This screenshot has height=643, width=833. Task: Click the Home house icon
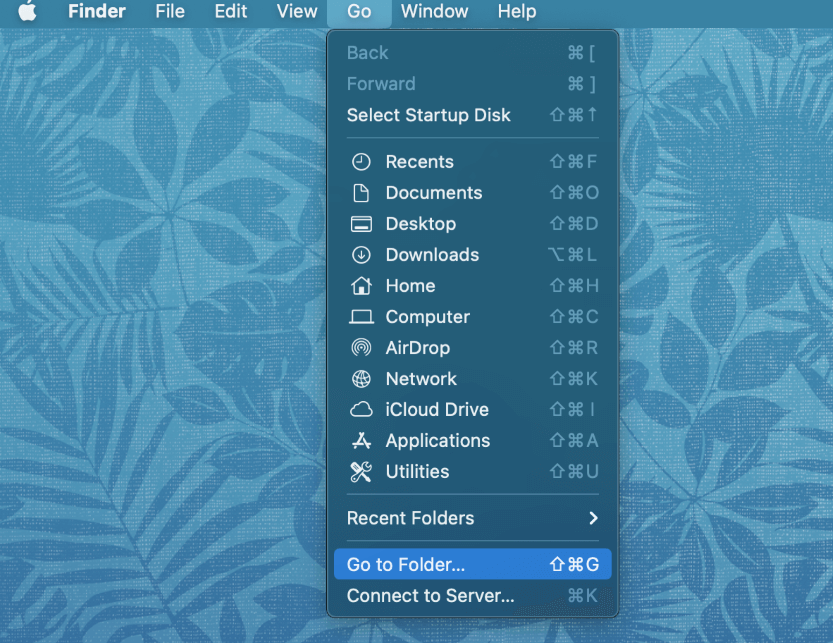361,286
